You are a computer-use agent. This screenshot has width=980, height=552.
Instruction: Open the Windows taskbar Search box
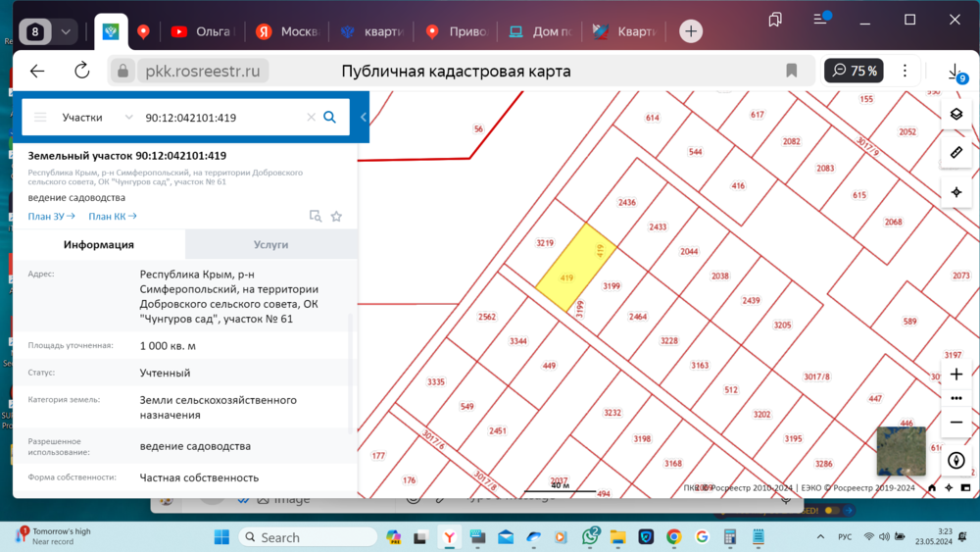pyautogui.click(x=308, y=537)
